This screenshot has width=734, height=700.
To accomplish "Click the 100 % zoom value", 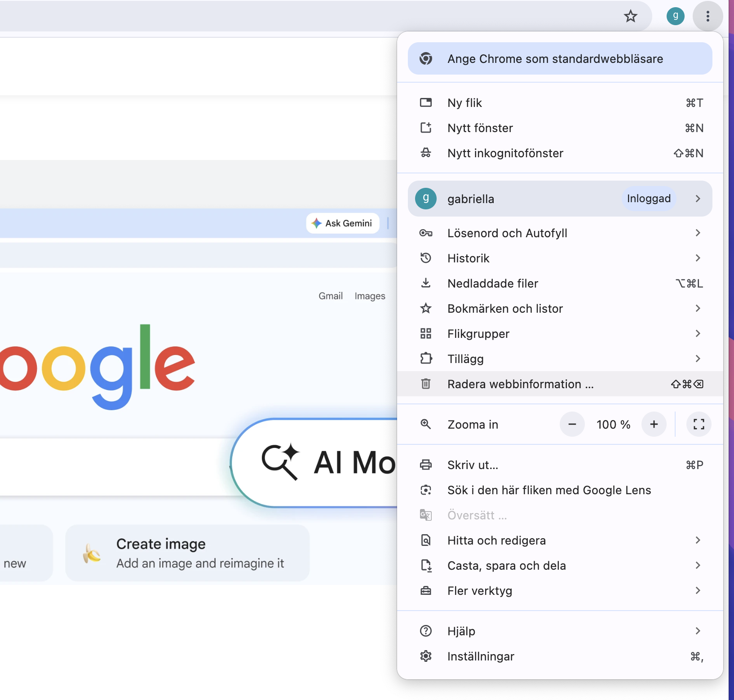I will point(613,424).
